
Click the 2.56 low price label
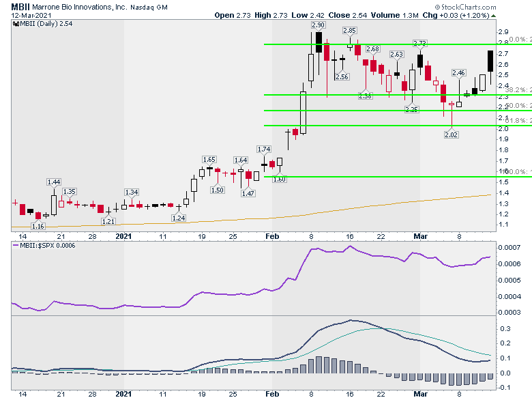pyautogui.click(x=342, y=76)
